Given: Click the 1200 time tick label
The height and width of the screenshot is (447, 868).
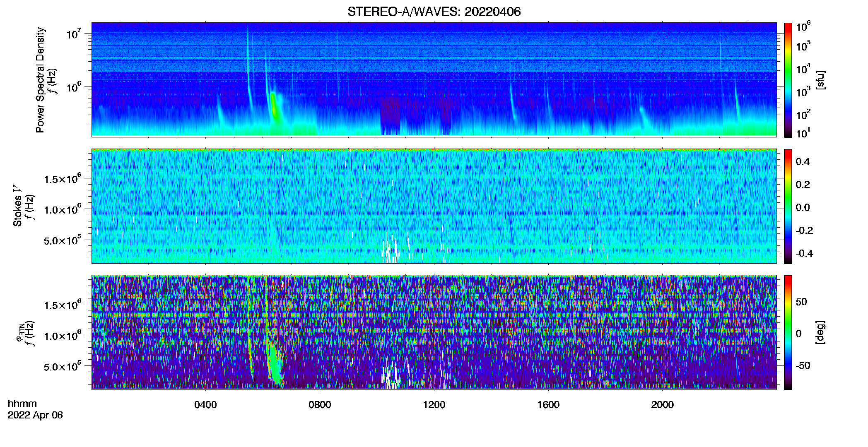Looking at the screenshot, I should [x=434, y=405].
